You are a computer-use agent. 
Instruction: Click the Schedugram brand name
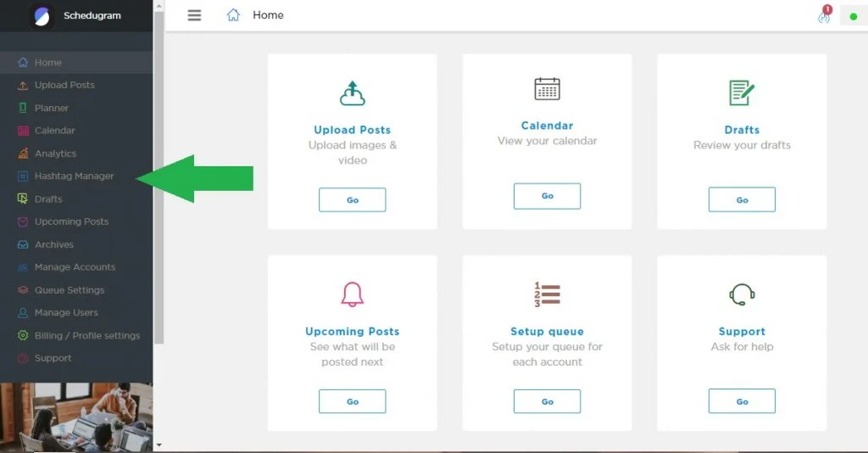[92, 15]
